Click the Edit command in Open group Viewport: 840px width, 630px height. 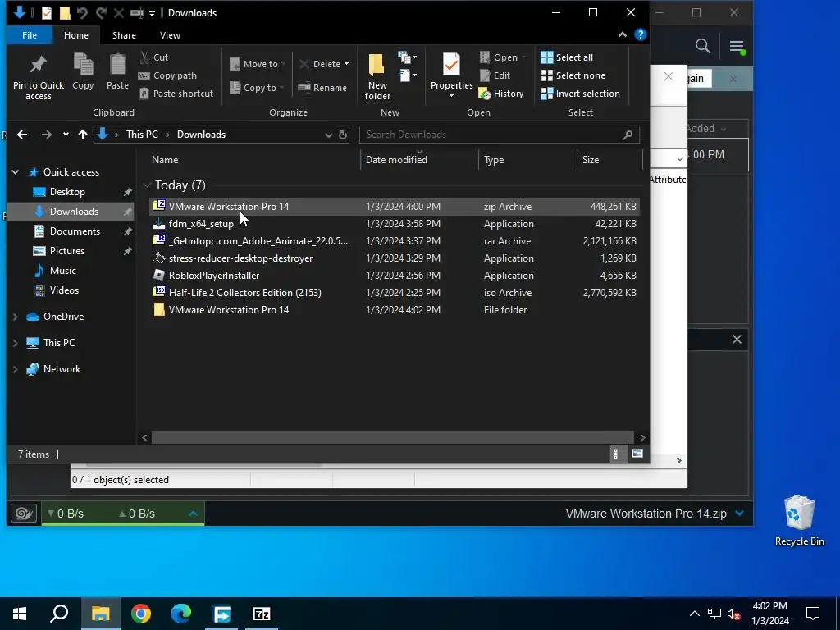tap(495, 75)
